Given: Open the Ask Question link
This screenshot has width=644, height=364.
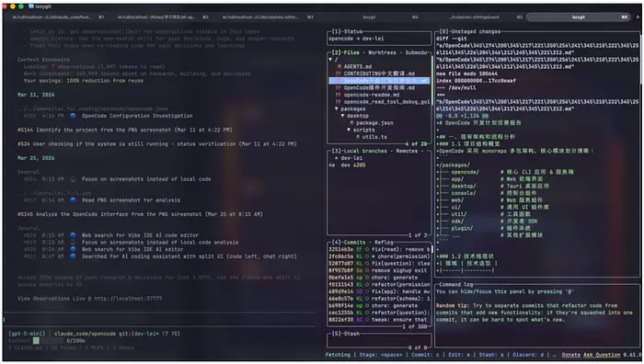Looking at the screenshot, I should [x=602, y=355].
